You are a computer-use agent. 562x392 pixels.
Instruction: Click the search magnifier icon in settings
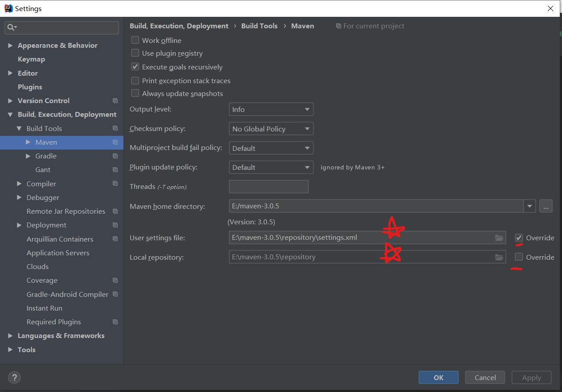pos(12,27)
